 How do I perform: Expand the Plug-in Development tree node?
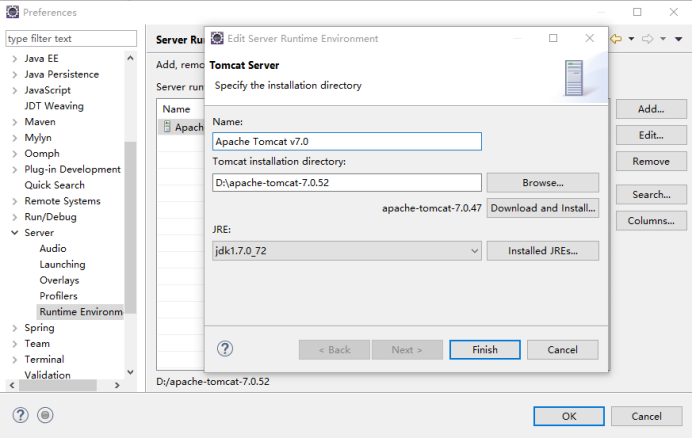coord(15,170)
